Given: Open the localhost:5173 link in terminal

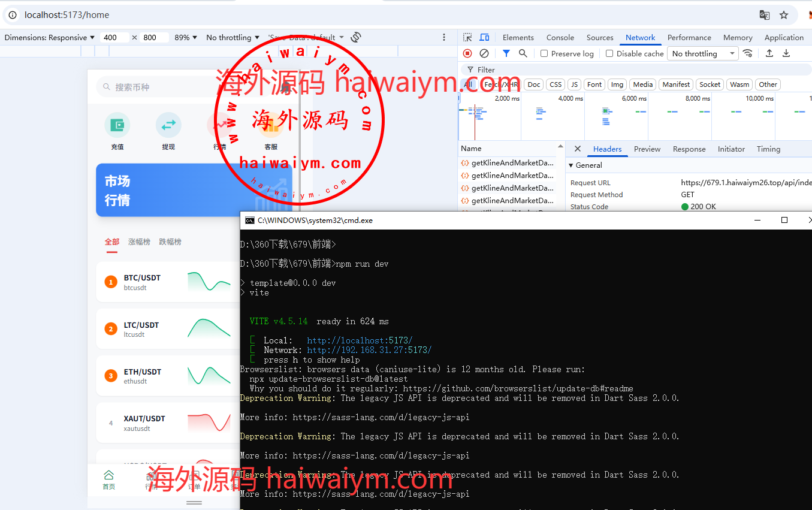Looking at the screenshot, I should (x=360, y=340).
